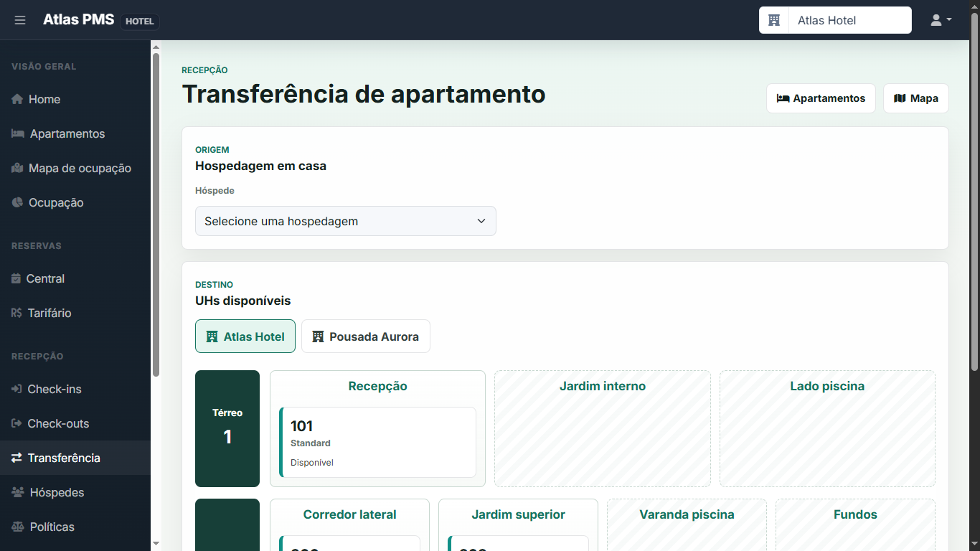
Task: Click the pie chart icon beside Ocupação
Action: (x=17, y=202)
